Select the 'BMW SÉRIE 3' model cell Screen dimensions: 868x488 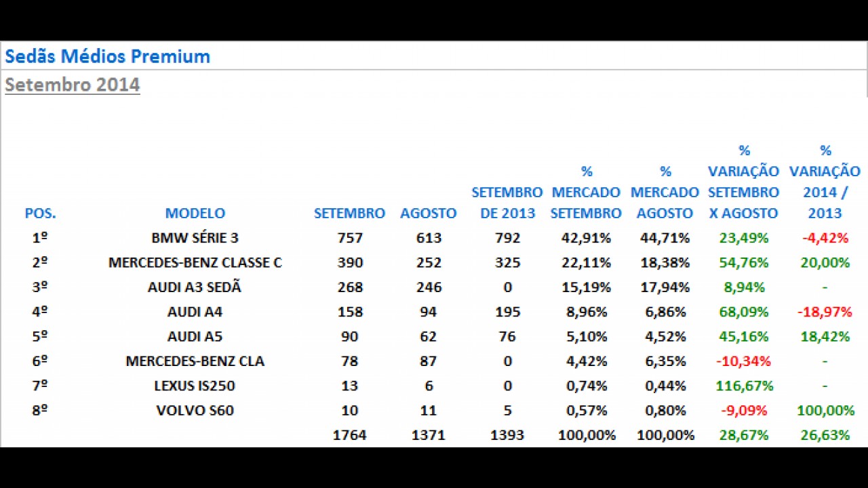pyautogui.click(x=195, y=238)
